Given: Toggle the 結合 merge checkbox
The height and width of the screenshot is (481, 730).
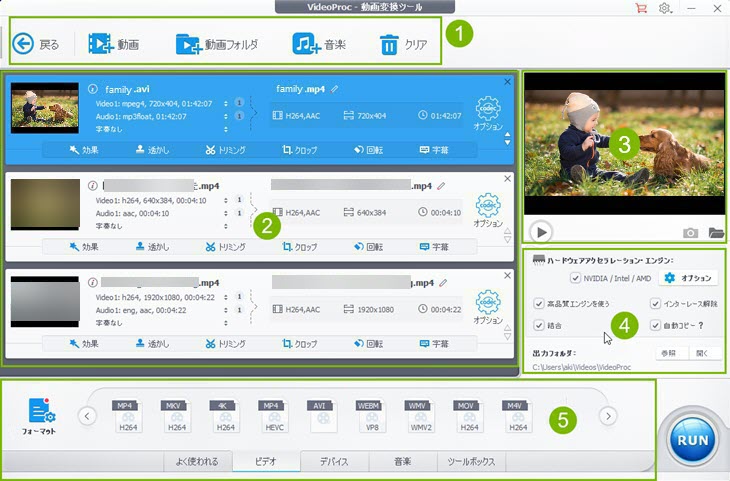Looking at the screenshot, I should [x=539, y=325].
